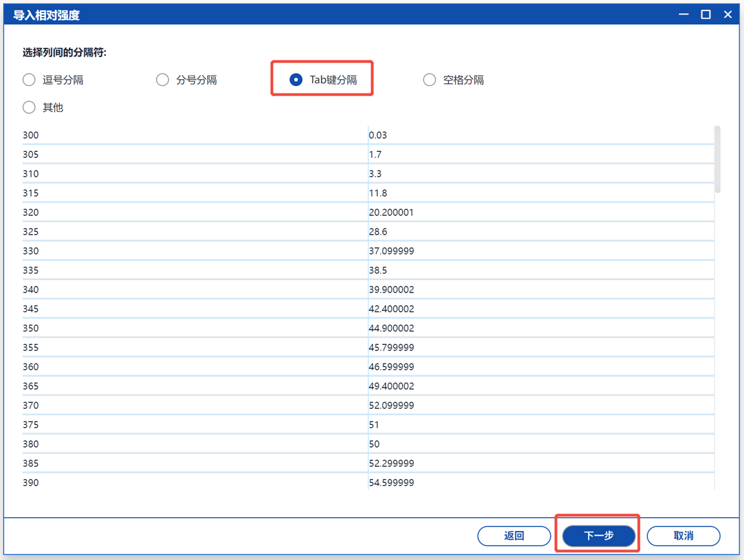Click the 下一步 button
Viewport: 744px width, 560px height.
pos(599,536)
